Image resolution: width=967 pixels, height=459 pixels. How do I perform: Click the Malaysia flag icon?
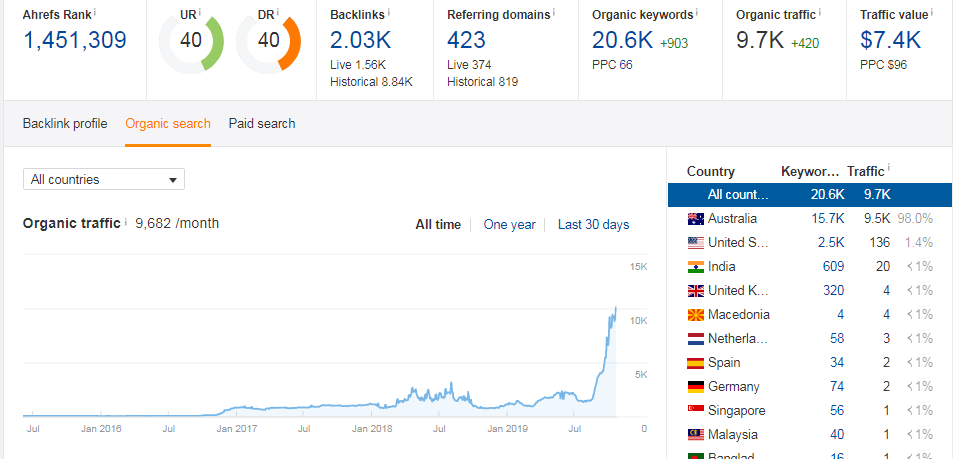click(696, 434)
